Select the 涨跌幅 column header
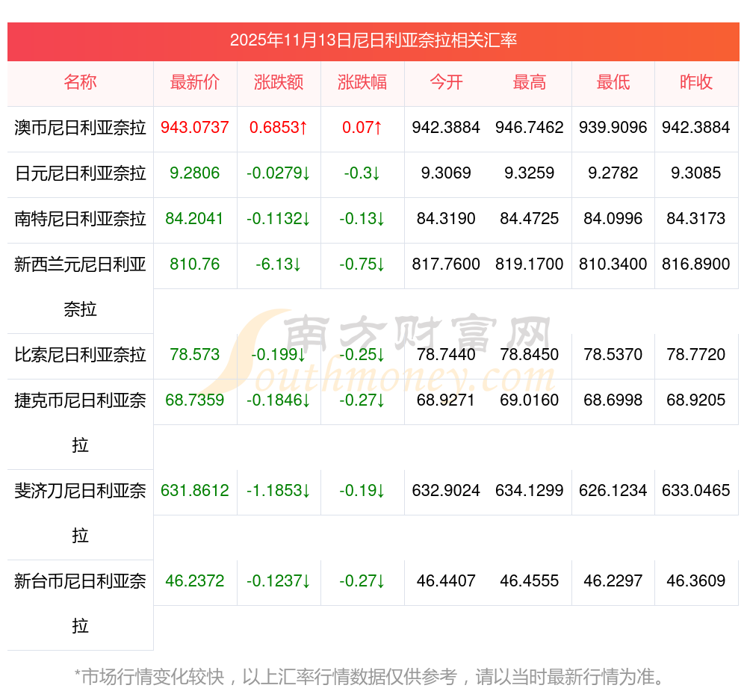Screen dimensions: 747x700 pos(362,83)
